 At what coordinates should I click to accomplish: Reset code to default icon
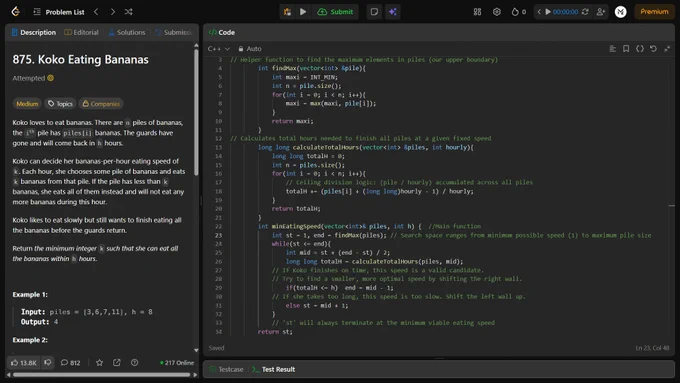click(653, 49)
